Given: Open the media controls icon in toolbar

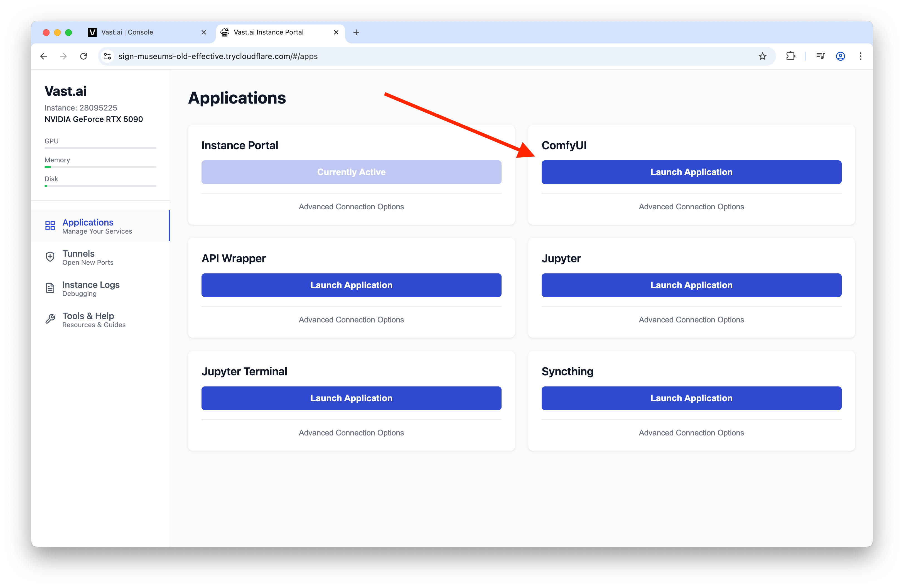Looking at the screenshot, I should coord(820,56).
